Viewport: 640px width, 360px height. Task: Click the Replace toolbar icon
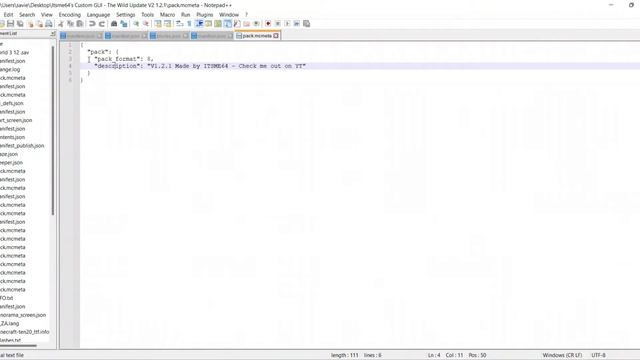[124, 24]
